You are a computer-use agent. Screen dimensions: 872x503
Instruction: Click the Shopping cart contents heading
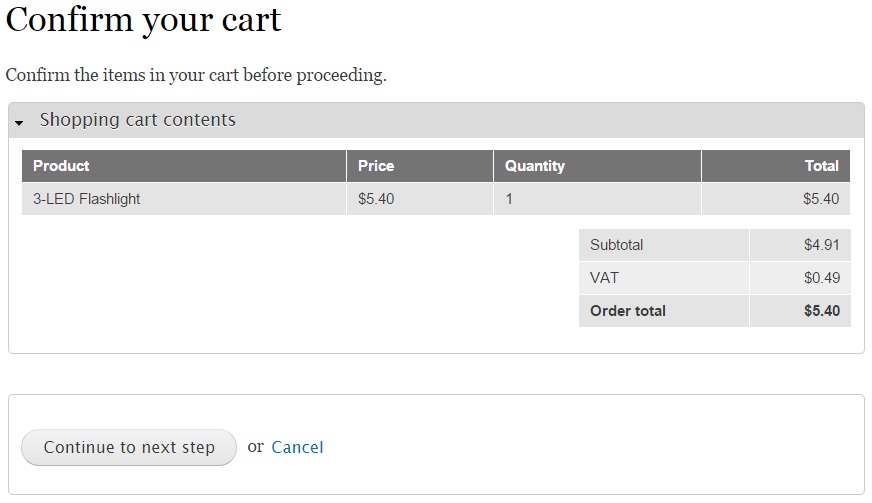click(x=137, y=120)
